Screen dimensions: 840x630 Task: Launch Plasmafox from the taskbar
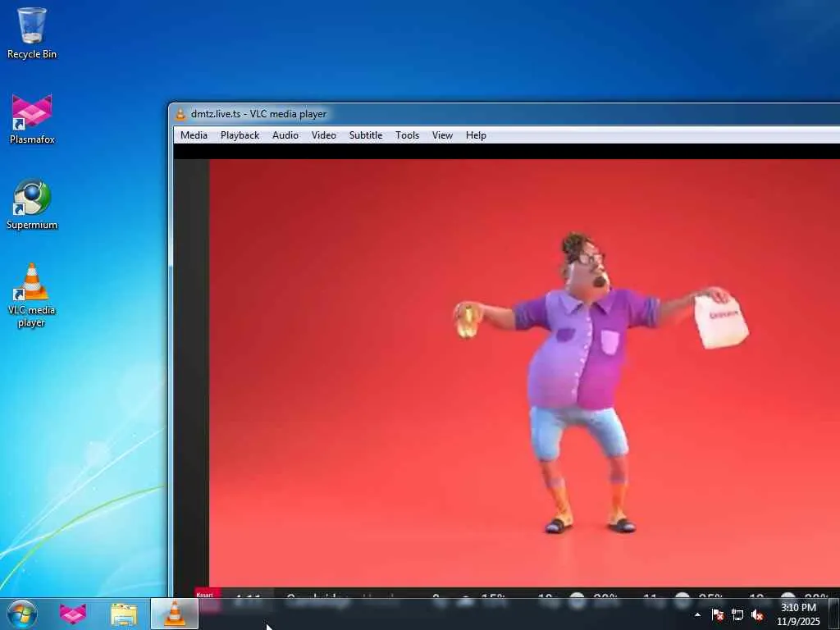73,614
